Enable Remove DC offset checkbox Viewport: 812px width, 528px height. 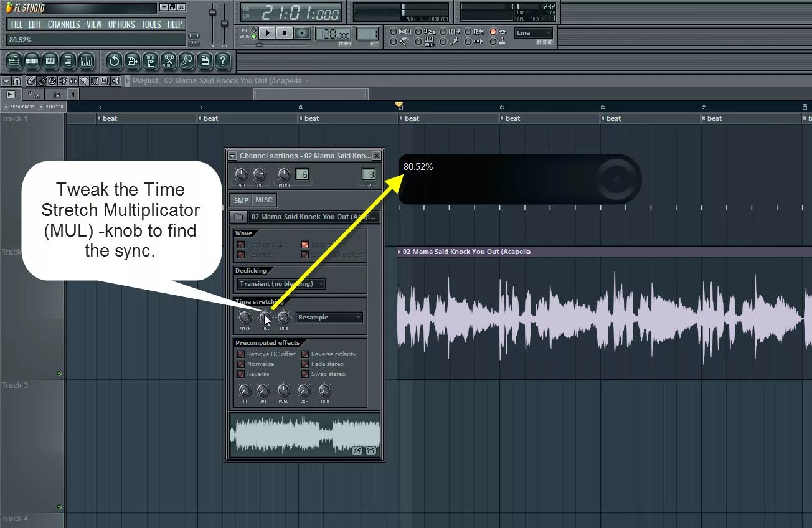(240, 354)
